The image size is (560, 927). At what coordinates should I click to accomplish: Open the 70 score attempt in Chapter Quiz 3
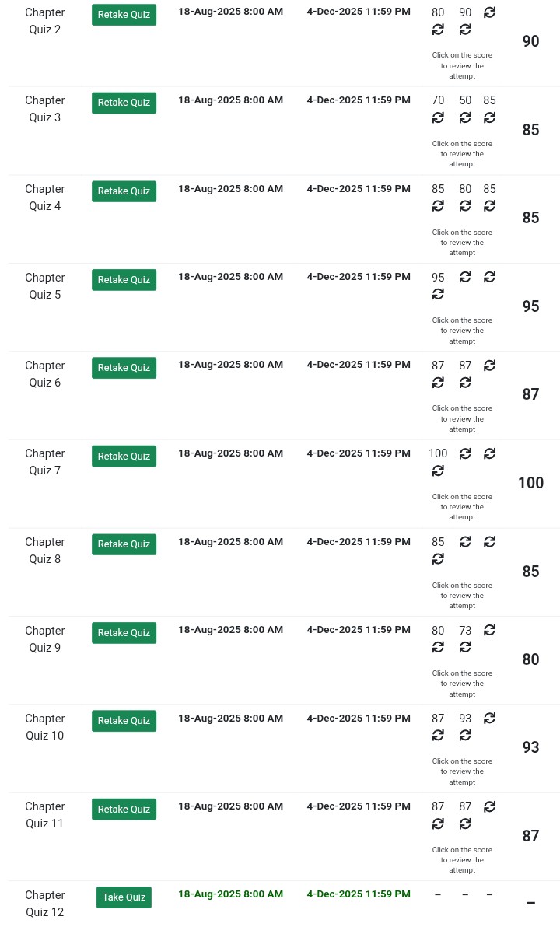point(438,100)
